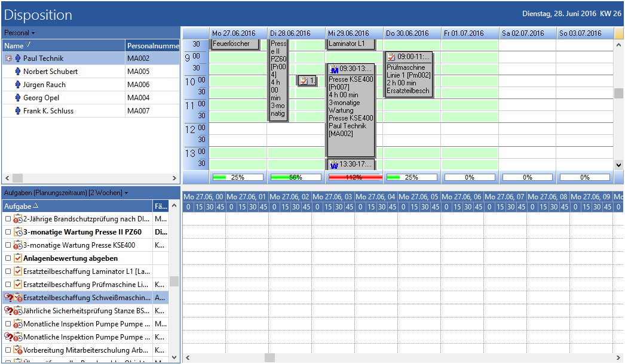
Task: Click the sort triangle on the Name column
Action: point(28,45)
